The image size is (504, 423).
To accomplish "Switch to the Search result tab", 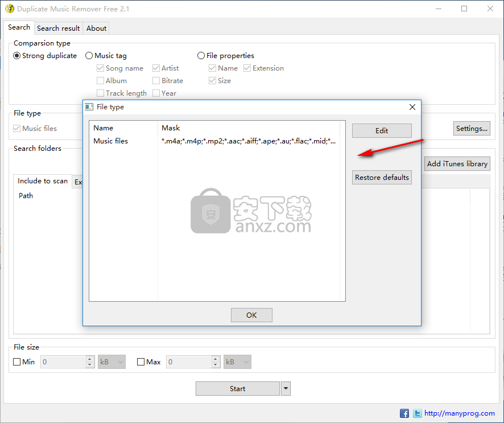I will point(58,28).
